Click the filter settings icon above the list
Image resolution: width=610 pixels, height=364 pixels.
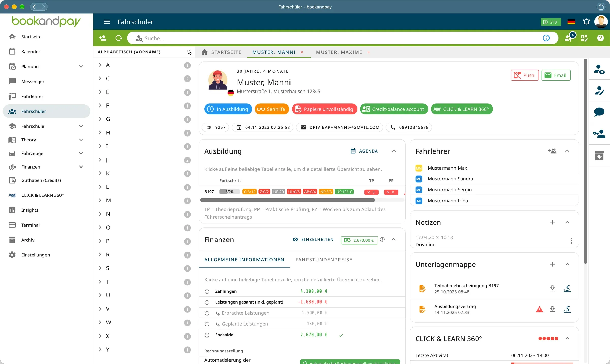(x=189, y=52)
